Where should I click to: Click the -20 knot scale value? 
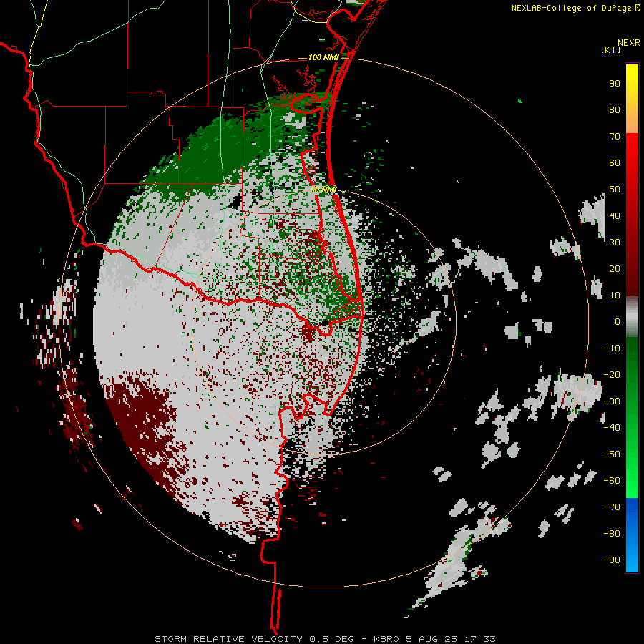pos(612,374)
